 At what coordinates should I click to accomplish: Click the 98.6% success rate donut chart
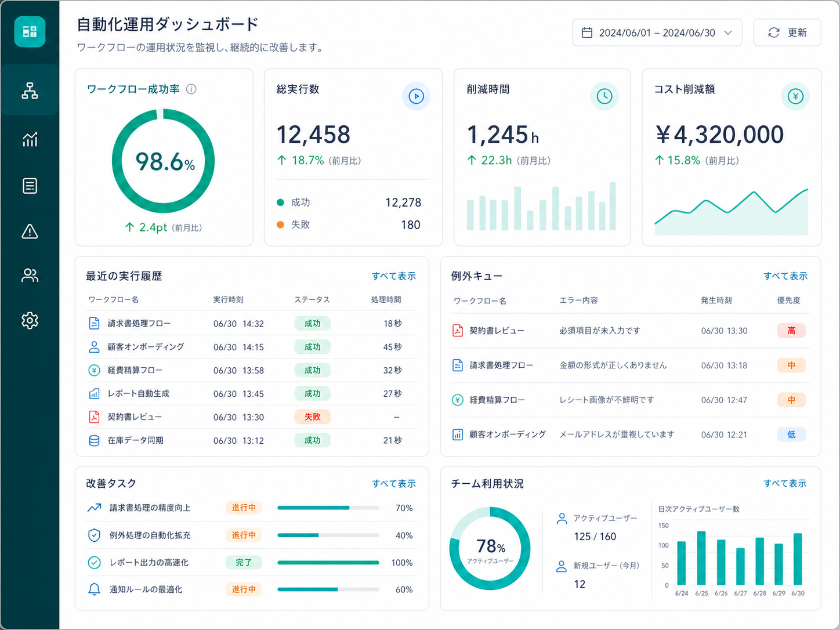164,161
